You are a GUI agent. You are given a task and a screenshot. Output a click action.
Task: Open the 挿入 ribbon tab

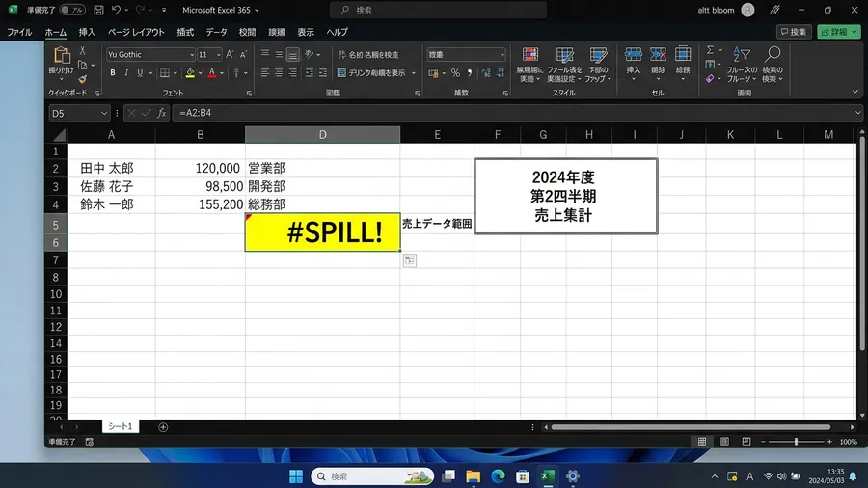87,32
